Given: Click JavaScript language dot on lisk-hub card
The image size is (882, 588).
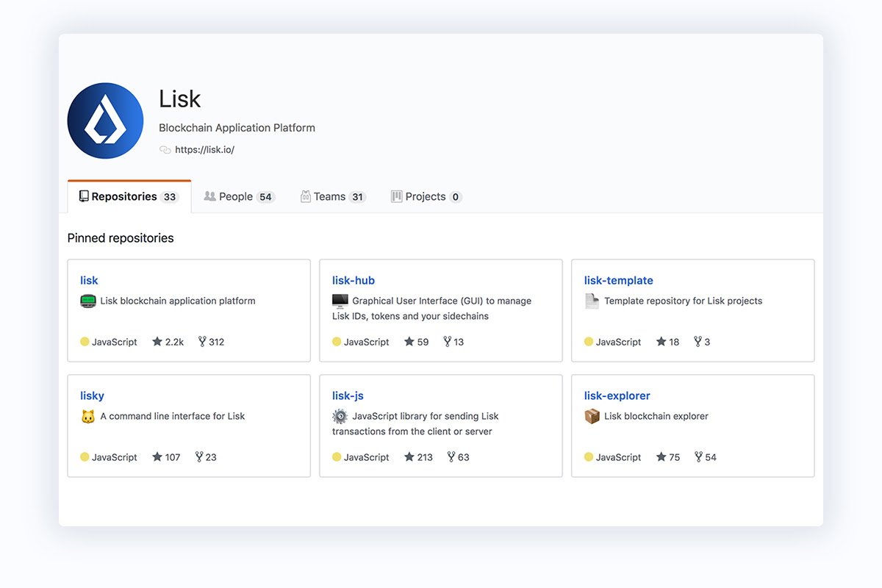Looking at the screenshot, I should tap(337, 342).
